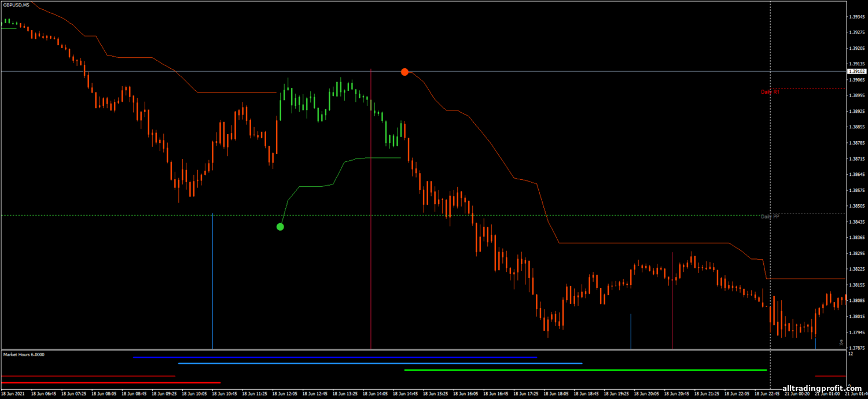868x399 pixels.
Task: Select the Daily R1 level label
Action: coord(770,91)
